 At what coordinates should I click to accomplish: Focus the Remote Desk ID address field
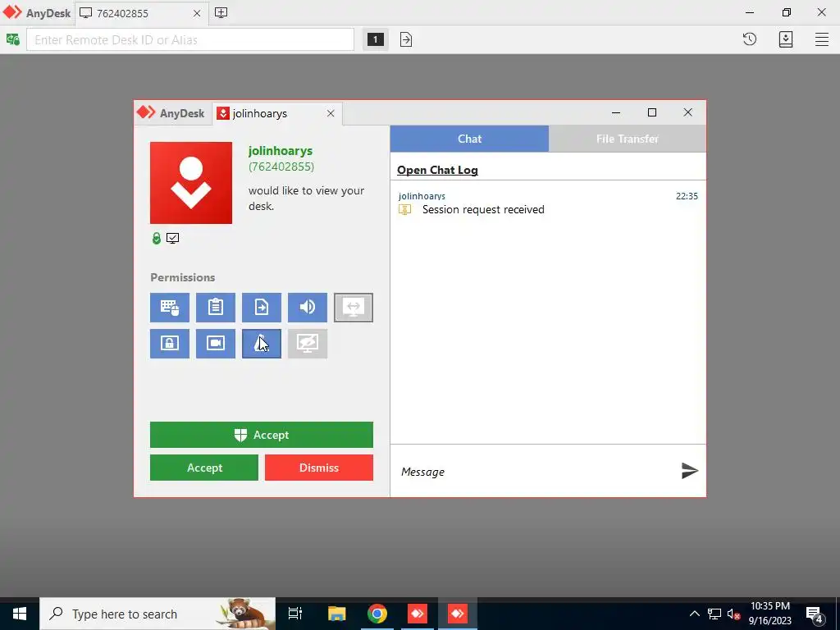190,39
